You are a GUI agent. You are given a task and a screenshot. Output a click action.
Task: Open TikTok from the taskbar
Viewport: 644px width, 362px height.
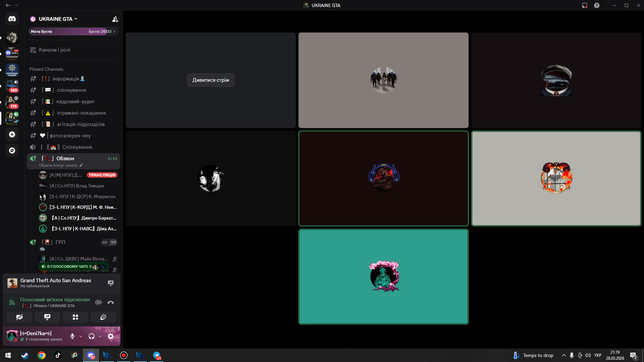click(58, 355)
